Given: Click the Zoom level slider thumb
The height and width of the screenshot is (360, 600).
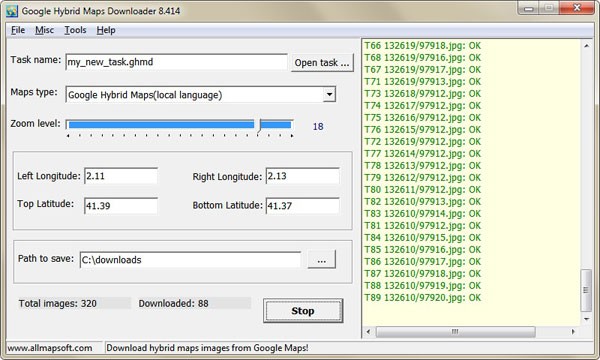Looking at the screenshot, I should coord(259,126).
